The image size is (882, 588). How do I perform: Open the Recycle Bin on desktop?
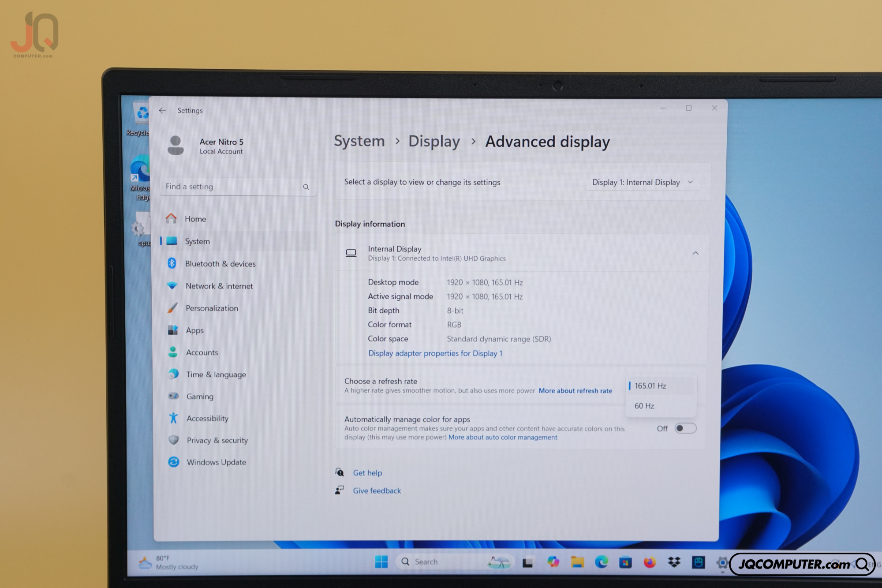click(x=140, y=118)
